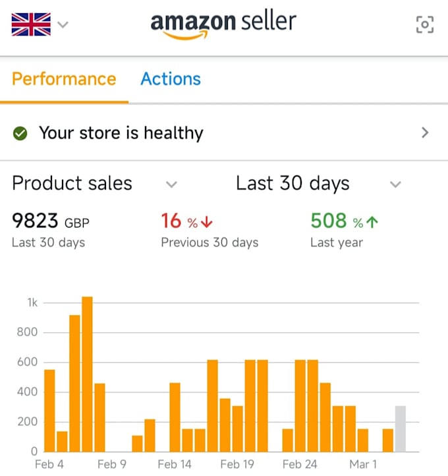Image resolution: width=448 pixels, height=476 pixels.
Task: Tap the Amazon Seller logo
Action: [x=223, y=25]
